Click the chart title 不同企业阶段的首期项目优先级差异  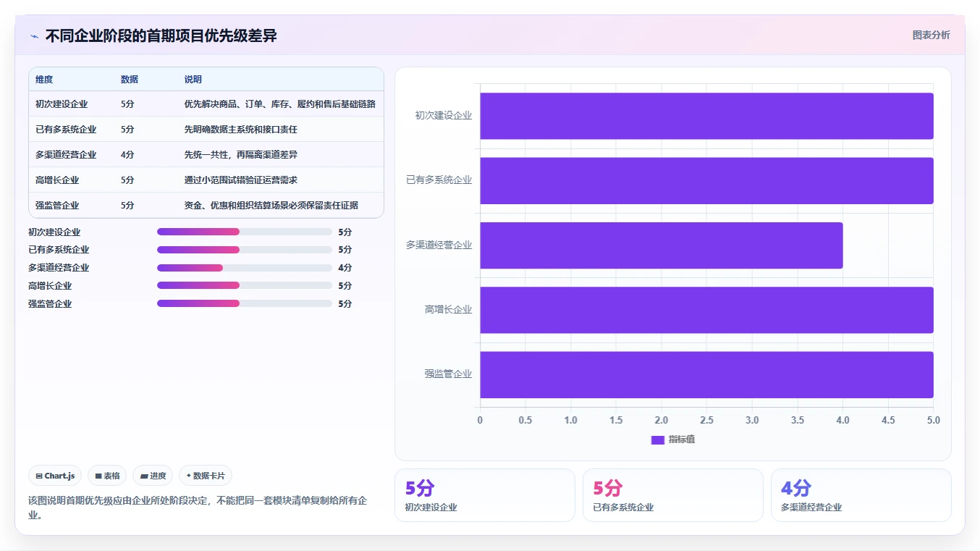click(x=161, y=35)
